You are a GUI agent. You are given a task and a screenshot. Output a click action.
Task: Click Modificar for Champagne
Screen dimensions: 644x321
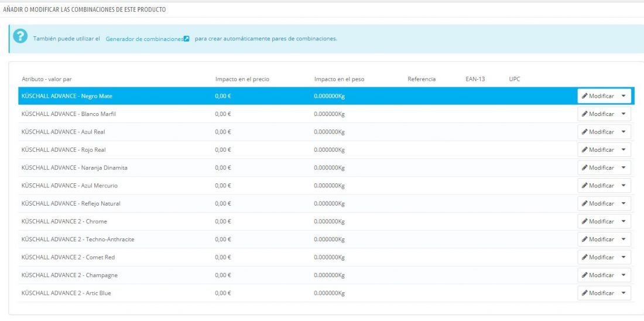click(x=598, y=275)
